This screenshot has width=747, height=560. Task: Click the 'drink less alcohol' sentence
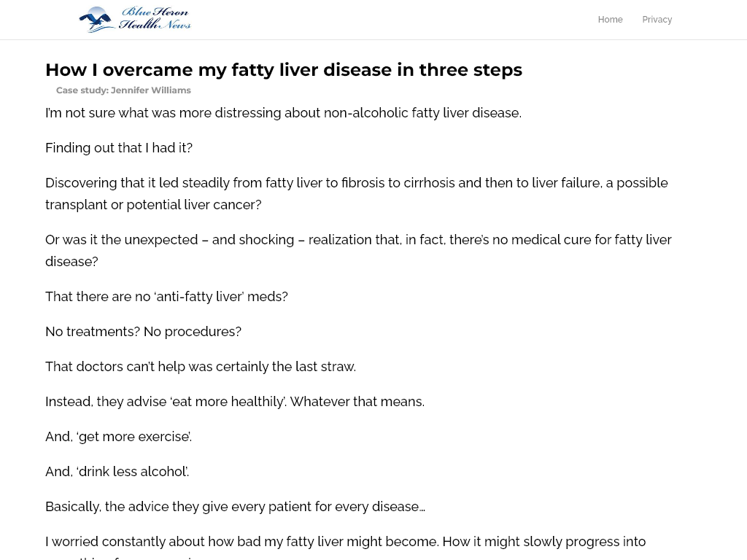click(117, 471)
